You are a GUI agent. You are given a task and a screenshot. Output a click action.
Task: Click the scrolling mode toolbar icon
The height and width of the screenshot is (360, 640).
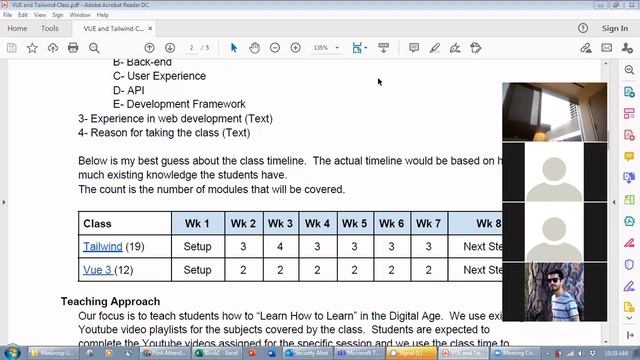point(383,48)
